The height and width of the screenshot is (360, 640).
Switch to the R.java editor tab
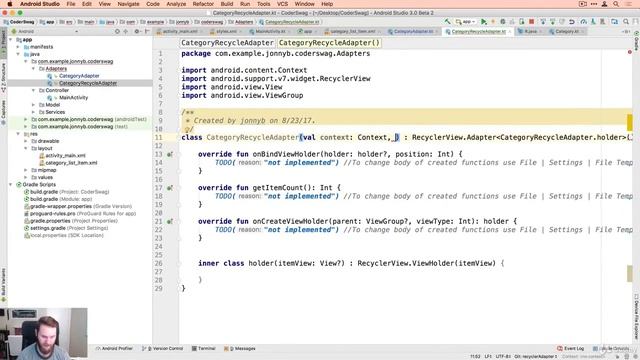pos(530,31)
